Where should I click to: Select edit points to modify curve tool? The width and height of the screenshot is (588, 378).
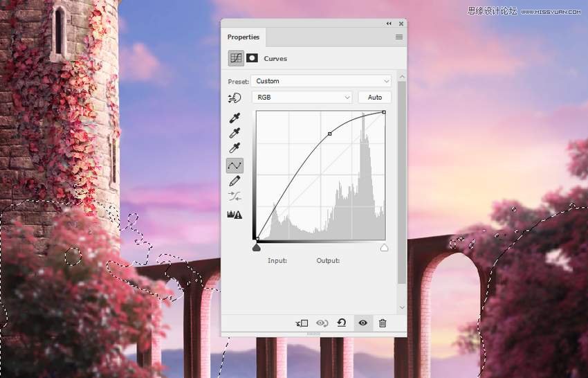[x=235, y=165]
